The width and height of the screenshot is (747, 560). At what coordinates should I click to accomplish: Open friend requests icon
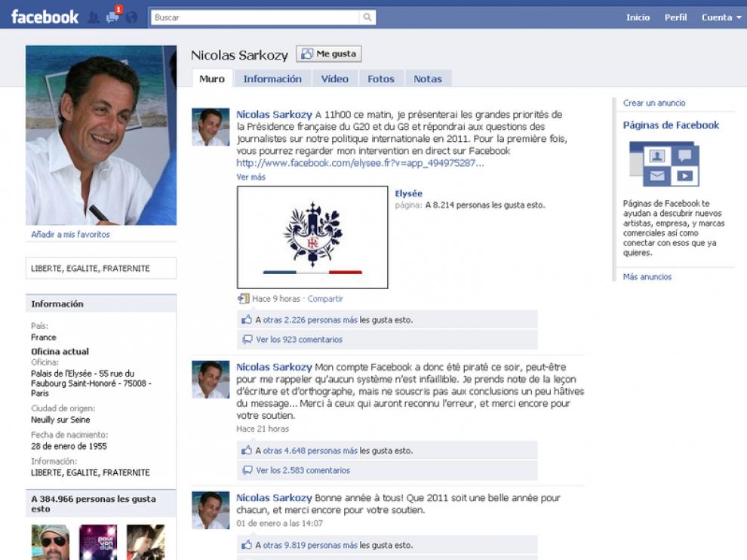[x=94, y=17]
